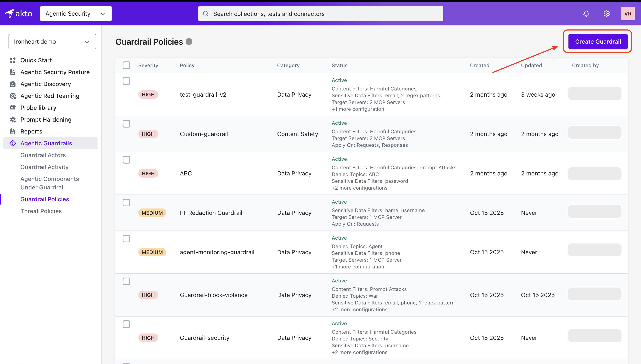Screen dimensions: 641x364
Task: Check the test-guardrail-v2 row checkbox
Action: pyautogui.click(x=126, y=81)
